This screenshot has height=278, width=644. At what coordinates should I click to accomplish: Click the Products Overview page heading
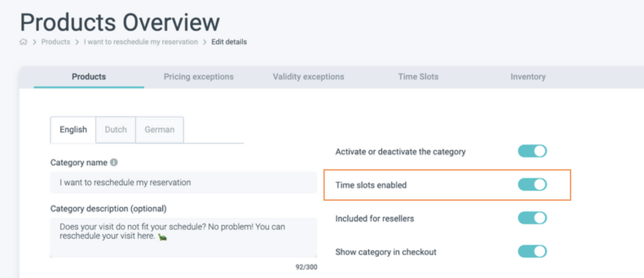pos(120,23)
